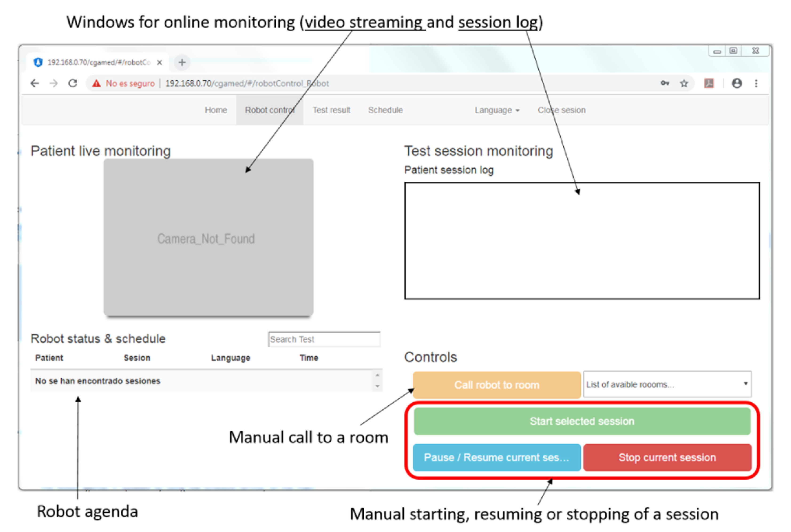The height and width of the screenshot is (532, 791).
Task: Click the Search Test input field
Action: pos(324,339)
